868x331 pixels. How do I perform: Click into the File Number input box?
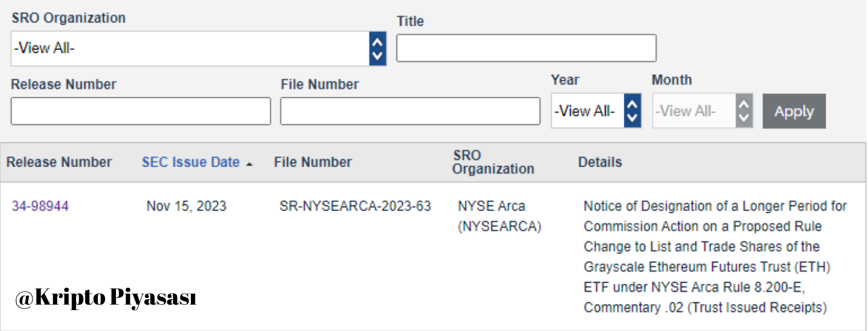tap(410, 111)
